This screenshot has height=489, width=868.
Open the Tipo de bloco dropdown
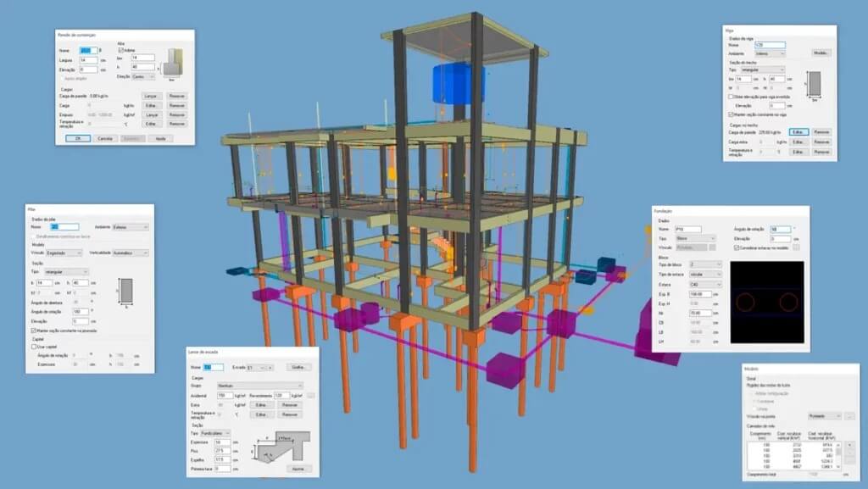706,264
